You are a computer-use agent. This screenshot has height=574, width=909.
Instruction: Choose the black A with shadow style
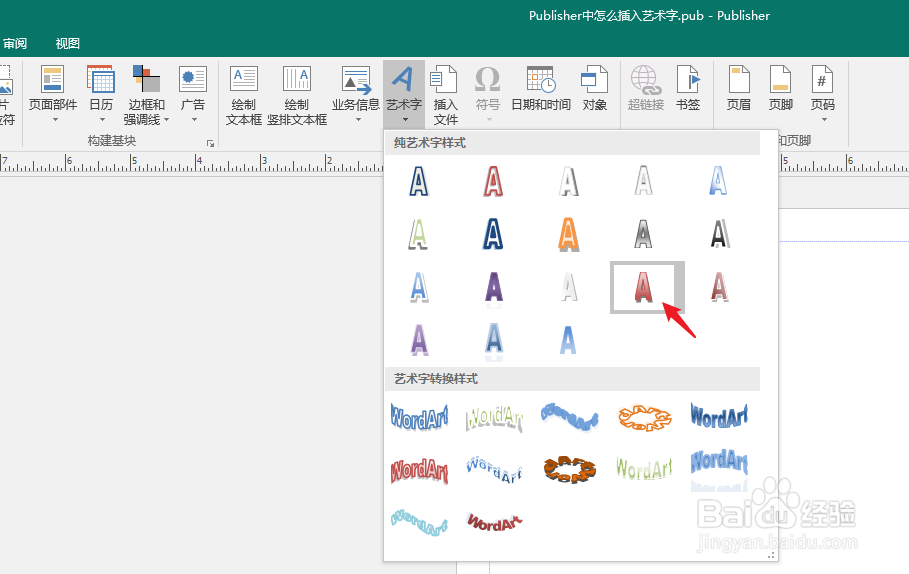click(719, 234)
